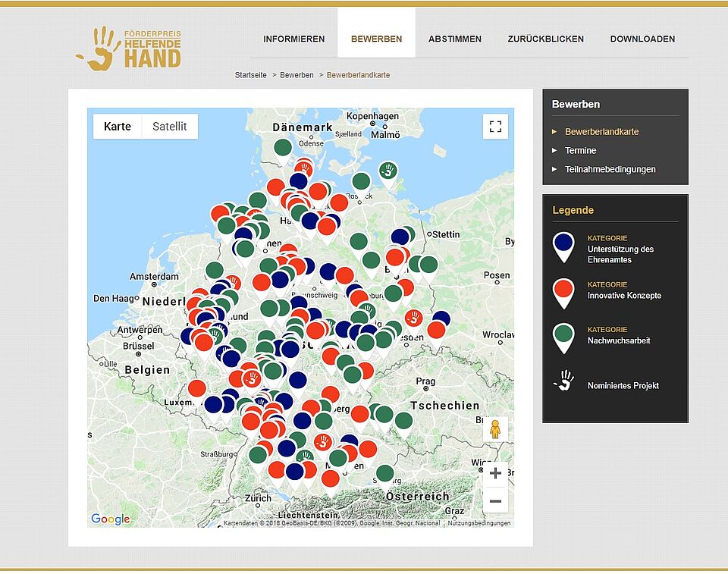Open Termine in sidebar
Image resolution: width=728 pixels, height=574 pixels.
pos(580,150)
